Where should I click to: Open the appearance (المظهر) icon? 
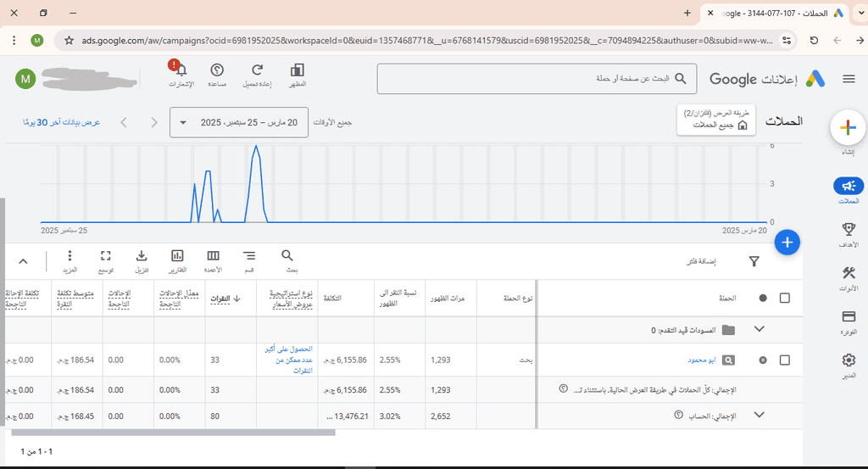point(298,70)
